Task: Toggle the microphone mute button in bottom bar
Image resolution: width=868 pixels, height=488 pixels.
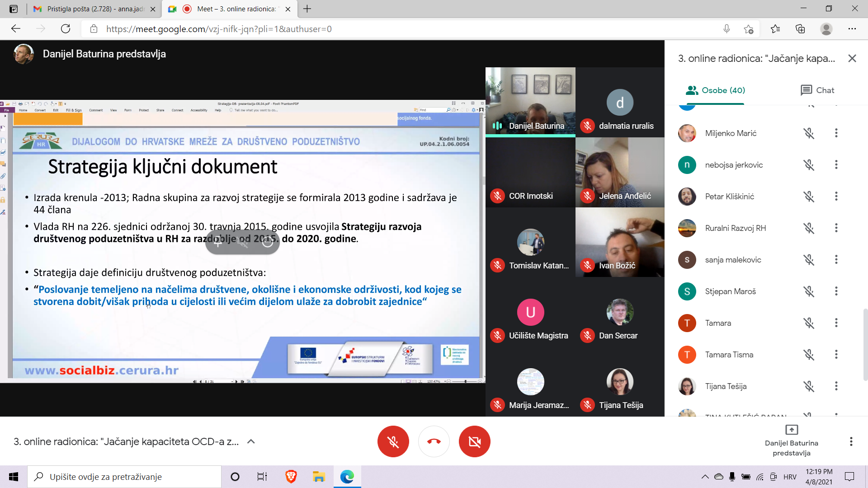Action: pos(393,441)
